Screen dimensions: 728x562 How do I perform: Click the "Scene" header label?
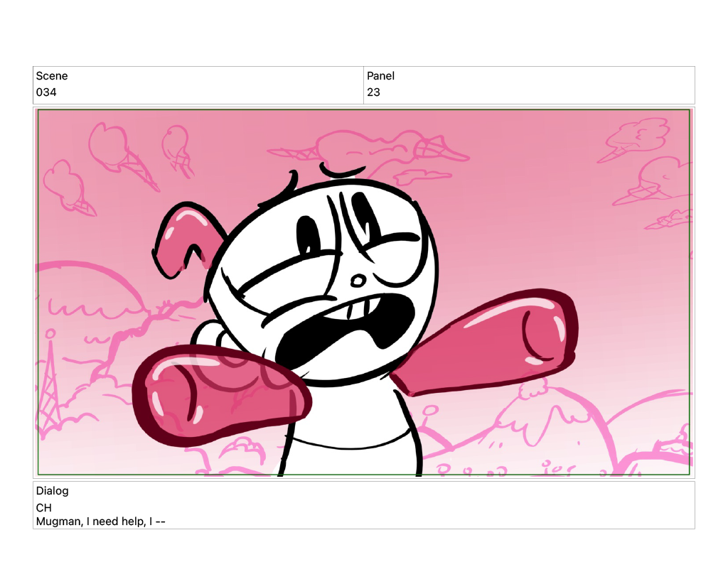[x=52, y=76]
